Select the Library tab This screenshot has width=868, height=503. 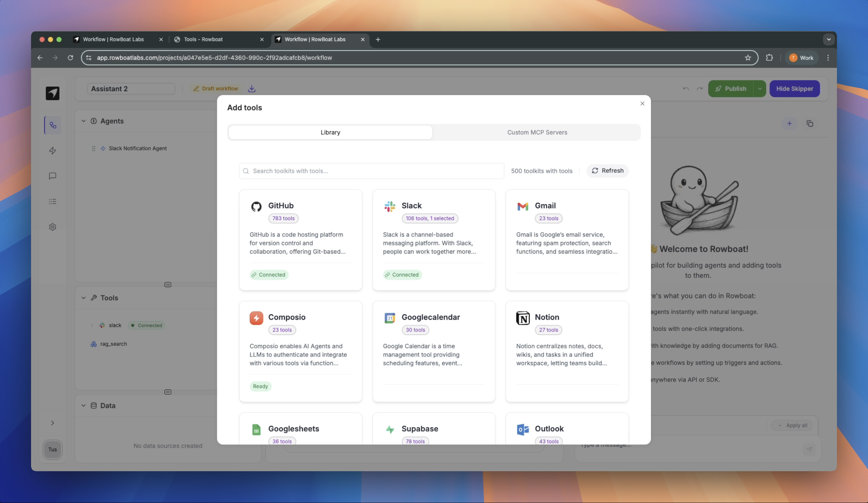(330, 132)
